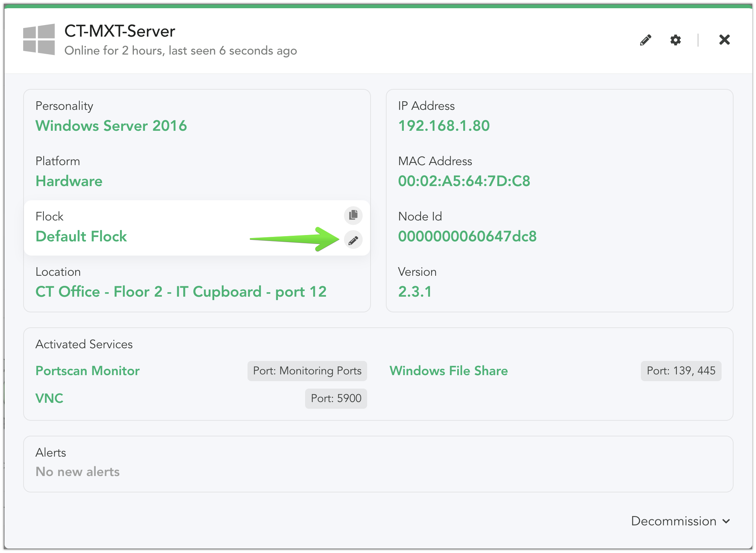Click the edit pencil icon in header
756x553 pixels.
point(646,40)
